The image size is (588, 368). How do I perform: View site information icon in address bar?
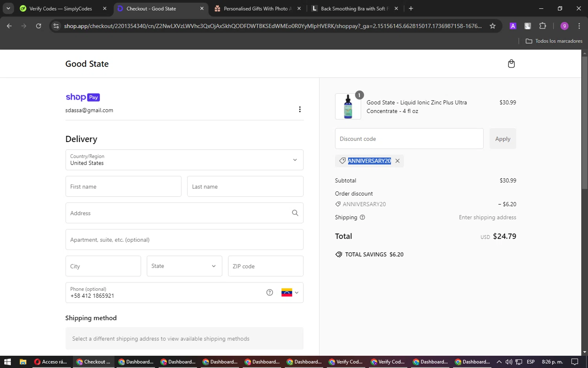pyautogui.click(x=56, y=26)
